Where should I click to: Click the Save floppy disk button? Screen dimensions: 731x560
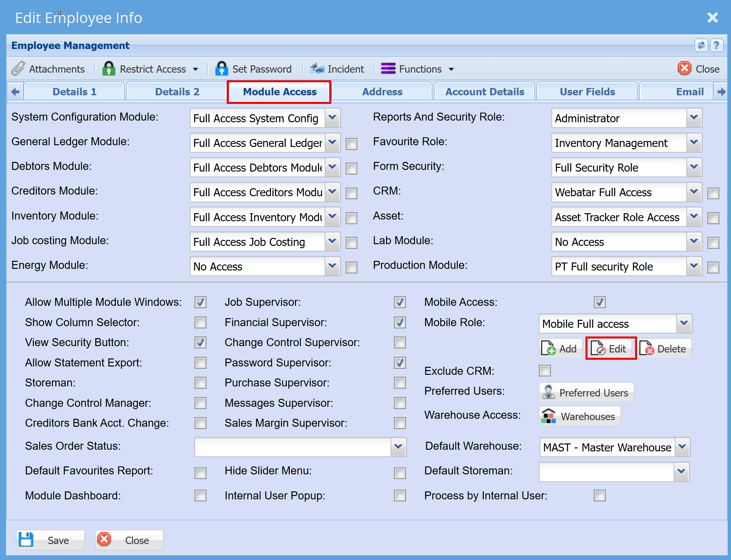tap(50, 540)
